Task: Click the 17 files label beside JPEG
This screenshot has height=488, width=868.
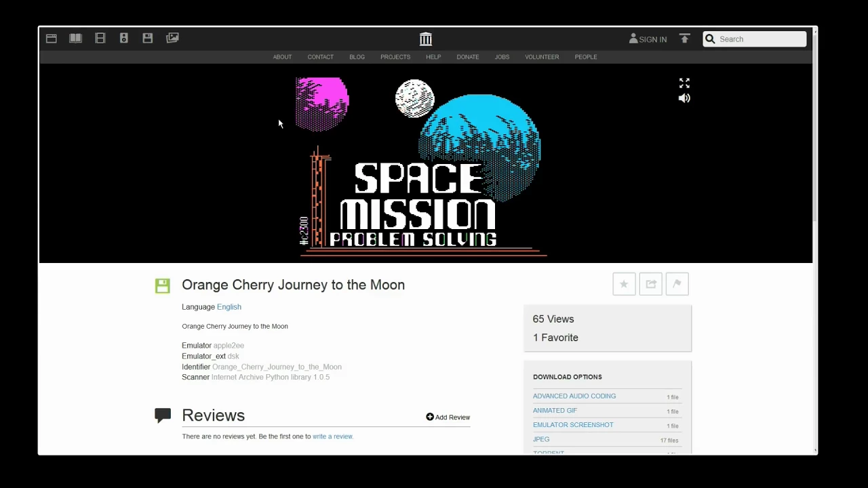Action: click(669, 441)
